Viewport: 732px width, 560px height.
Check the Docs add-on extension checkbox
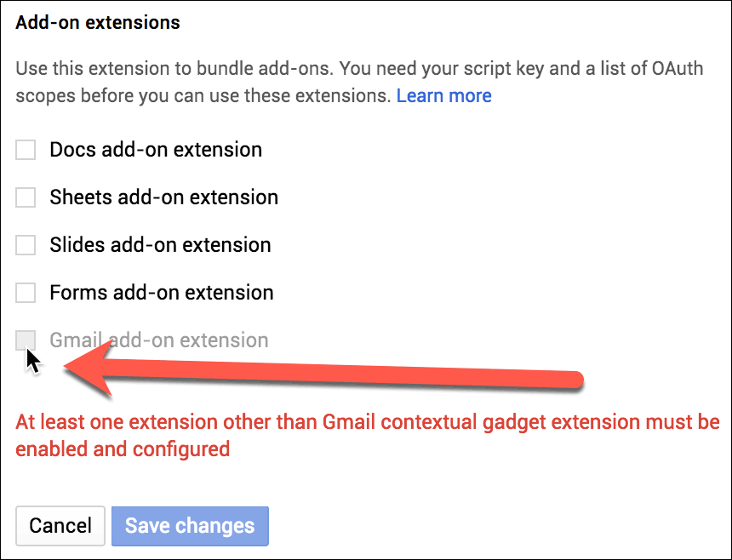click(26, 151)
